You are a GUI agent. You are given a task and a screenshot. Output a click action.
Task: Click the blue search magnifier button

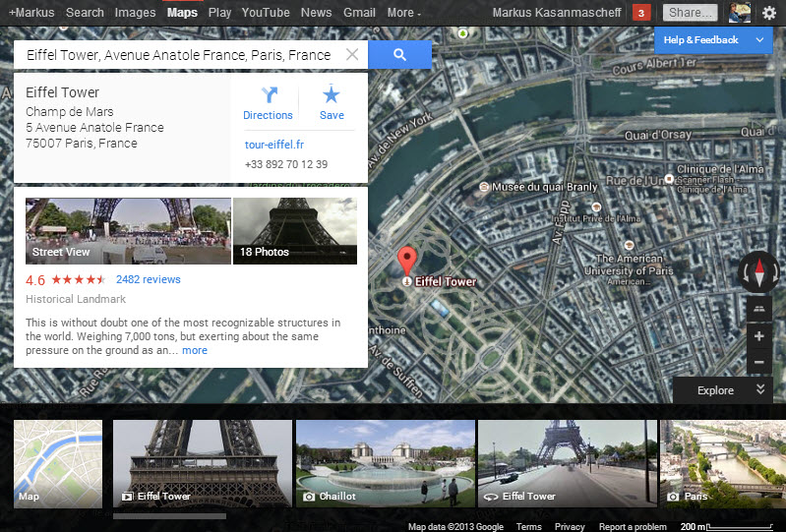(399, 55)
